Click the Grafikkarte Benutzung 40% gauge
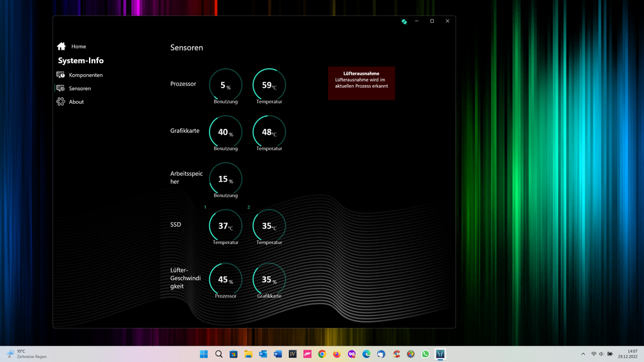 pyautogui.click(x=226, y=132)
